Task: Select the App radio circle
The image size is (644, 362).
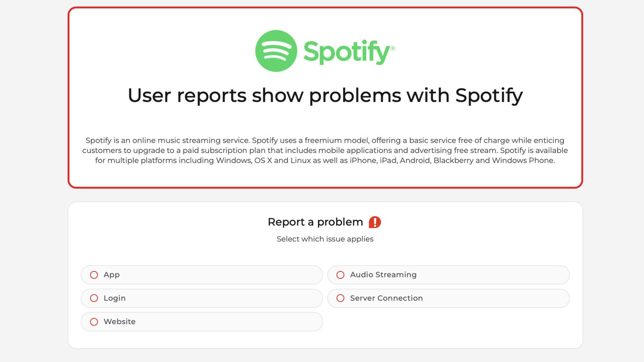Action: click(94, 275)
